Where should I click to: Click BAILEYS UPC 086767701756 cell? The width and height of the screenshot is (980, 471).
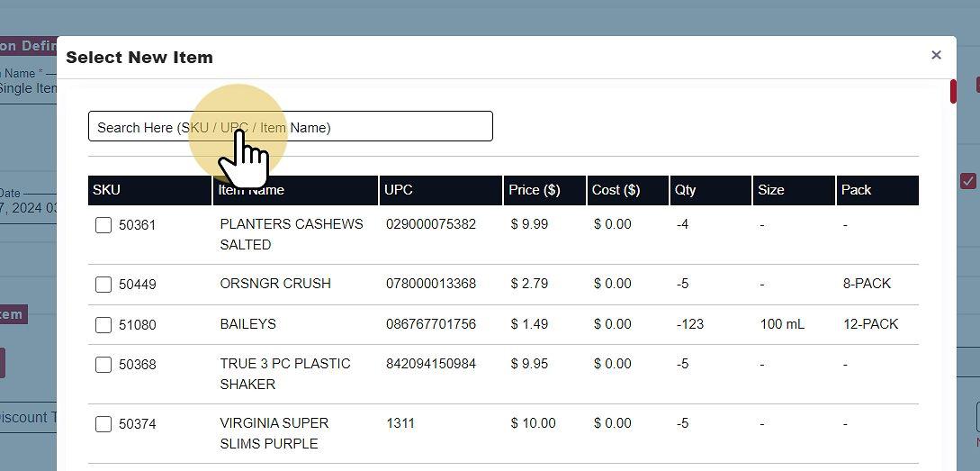click(431, 324)
